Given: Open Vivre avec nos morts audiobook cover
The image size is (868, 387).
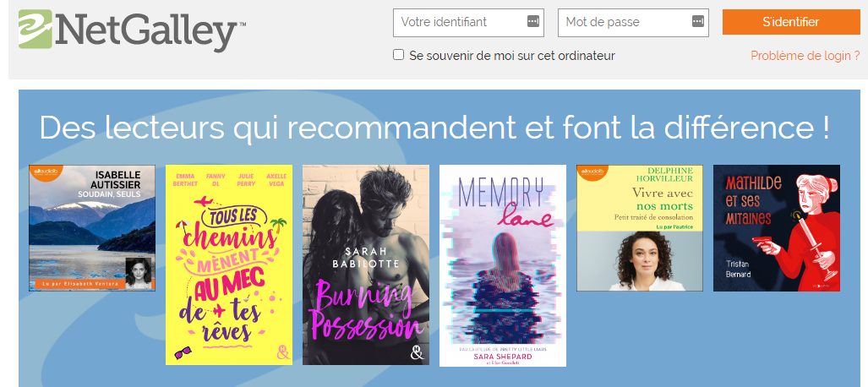Looking at the screenshot, I should pos(640,228).
